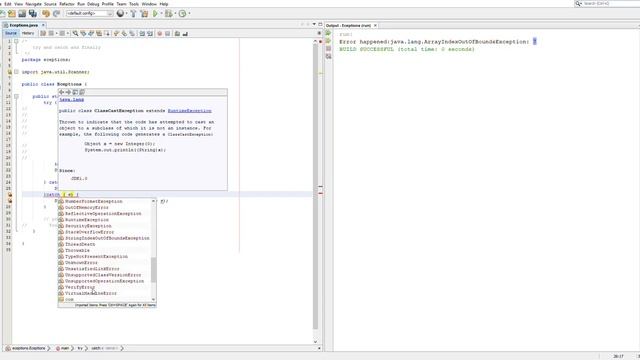Follow the RuntimeException link in Javadoc popup
The width and height of the screenshot is (640, 360).
[x=189, y=111]
